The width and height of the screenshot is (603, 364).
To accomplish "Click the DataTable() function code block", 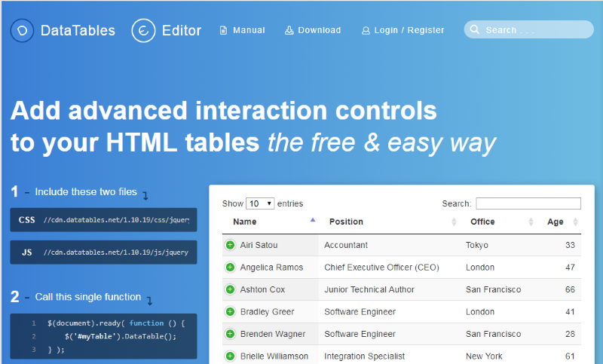I will [x=103, y=336].
